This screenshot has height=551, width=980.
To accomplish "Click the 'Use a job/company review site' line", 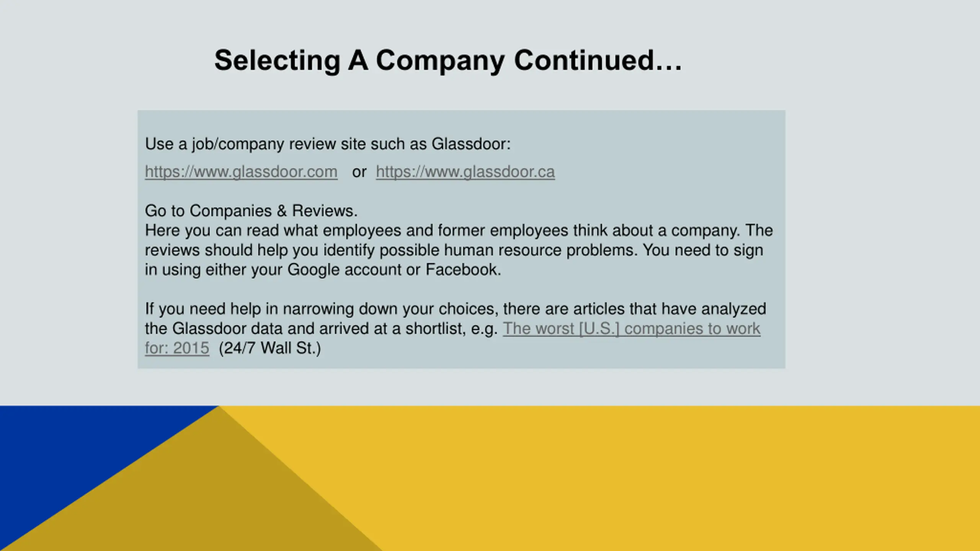I will (x=328, y=144).
